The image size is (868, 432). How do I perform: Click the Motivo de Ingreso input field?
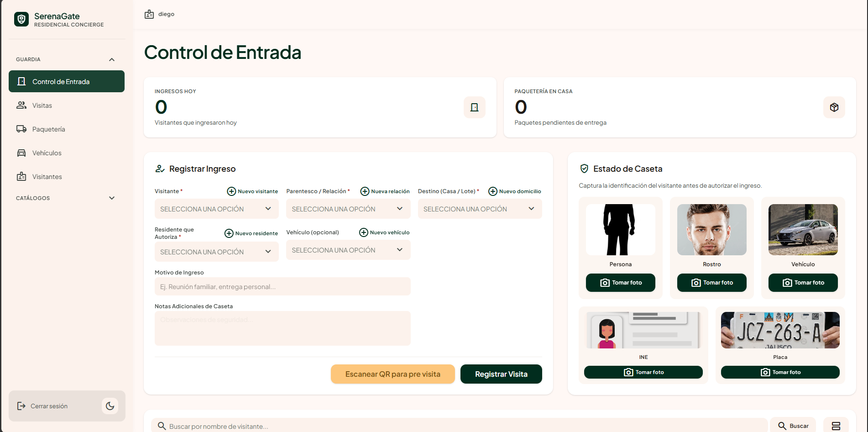282,286
